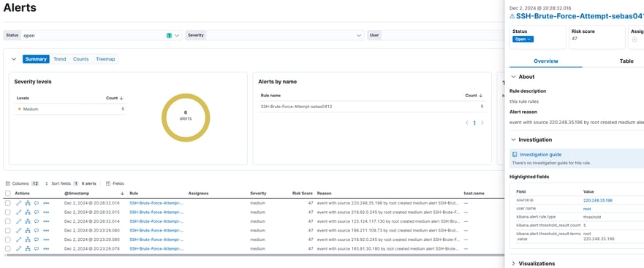Viewport: 644px width, 268px height.
Task: Open the Severity filter dropdown
Action: pos(275,35)
